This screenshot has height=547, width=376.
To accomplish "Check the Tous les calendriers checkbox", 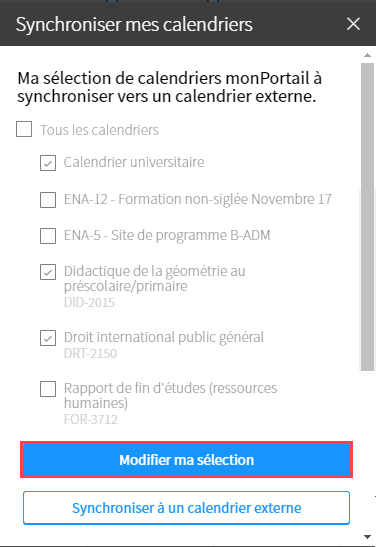I will click(x=24, y=129).
